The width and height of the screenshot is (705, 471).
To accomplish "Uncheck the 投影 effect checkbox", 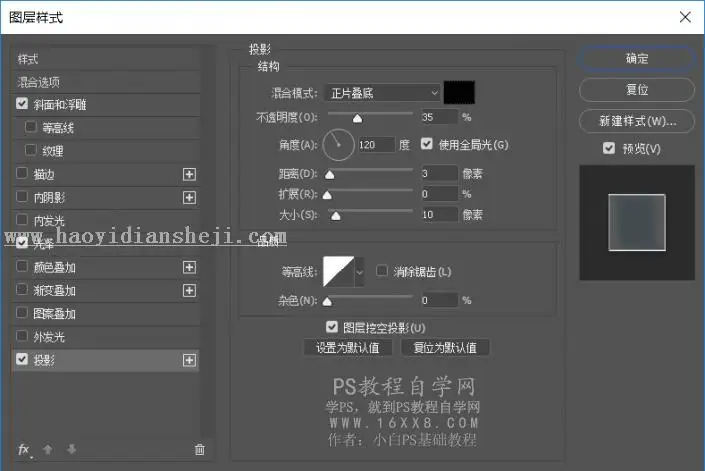I will coord(22,359).
